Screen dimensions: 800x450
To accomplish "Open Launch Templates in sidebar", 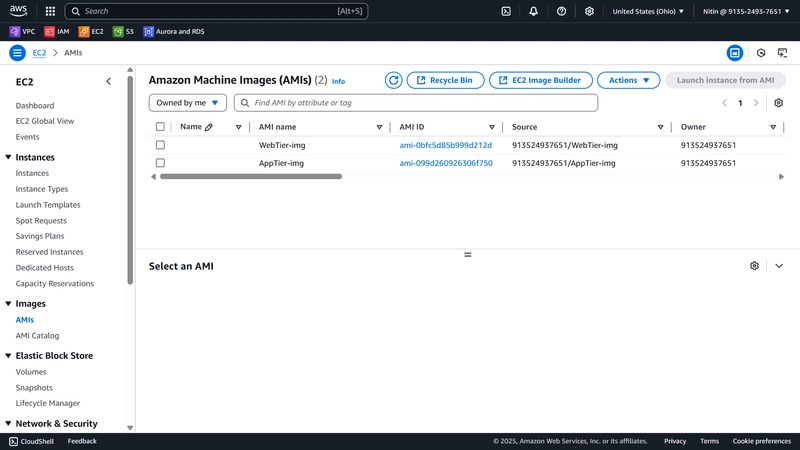I will point(48,205).
